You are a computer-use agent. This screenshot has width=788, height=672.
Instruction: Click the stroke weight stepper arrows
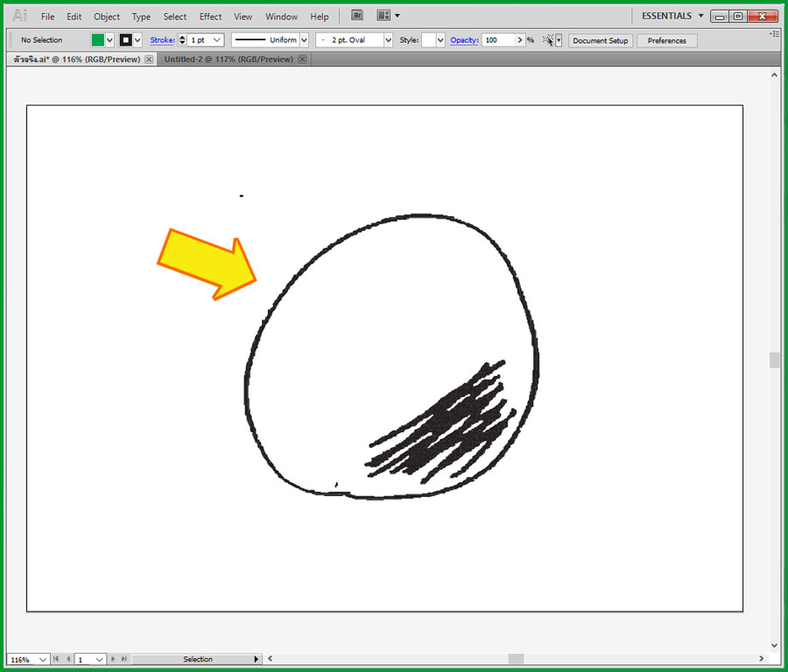coord(182,39)
